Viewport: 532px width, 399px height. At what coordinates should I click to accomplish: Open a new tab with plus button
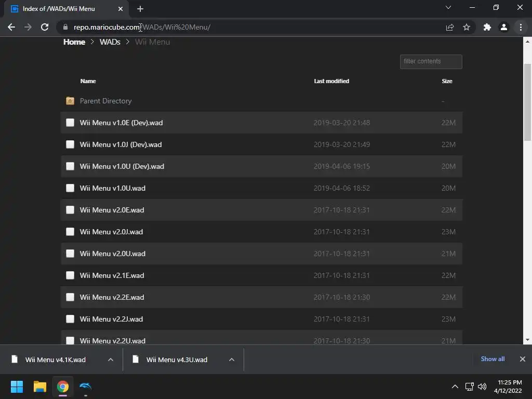140,9
